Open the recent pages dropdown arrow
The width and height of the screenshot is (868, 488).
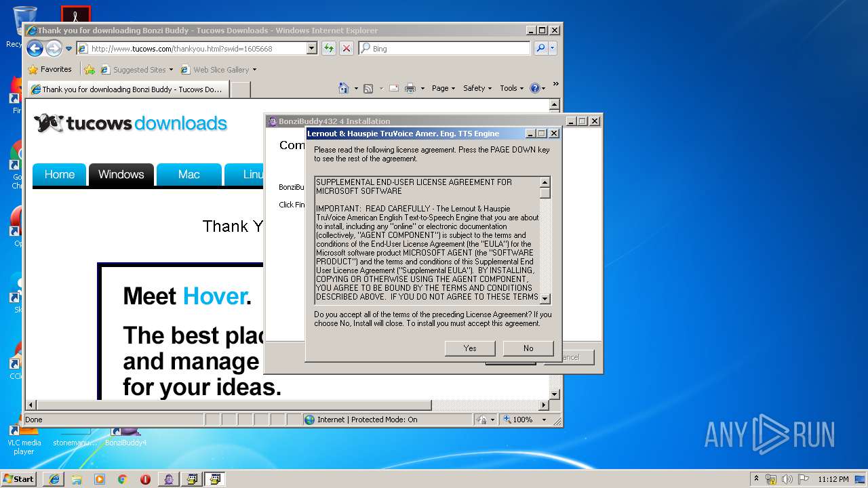[68, 49]
